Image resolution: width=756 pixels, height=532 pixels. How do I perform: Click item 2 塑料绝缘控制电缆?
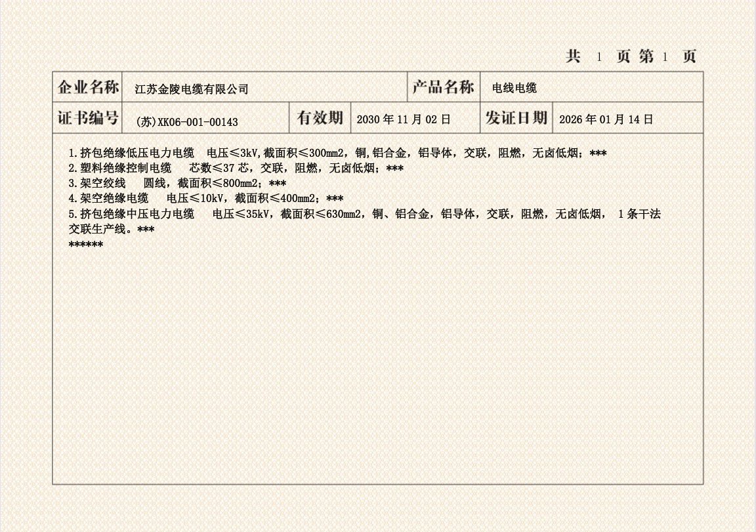point(120,169)
